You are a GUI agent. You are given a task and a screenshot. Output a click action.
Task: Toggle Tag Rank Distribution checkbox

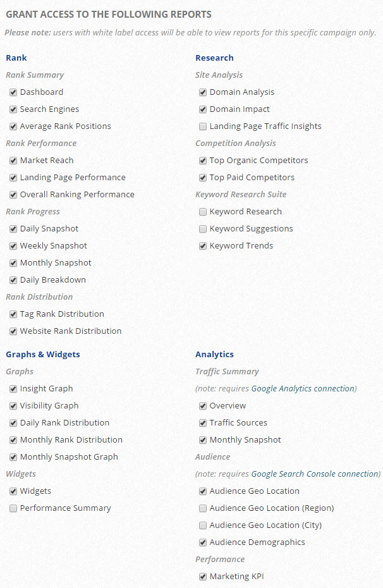tap(13, 314)
